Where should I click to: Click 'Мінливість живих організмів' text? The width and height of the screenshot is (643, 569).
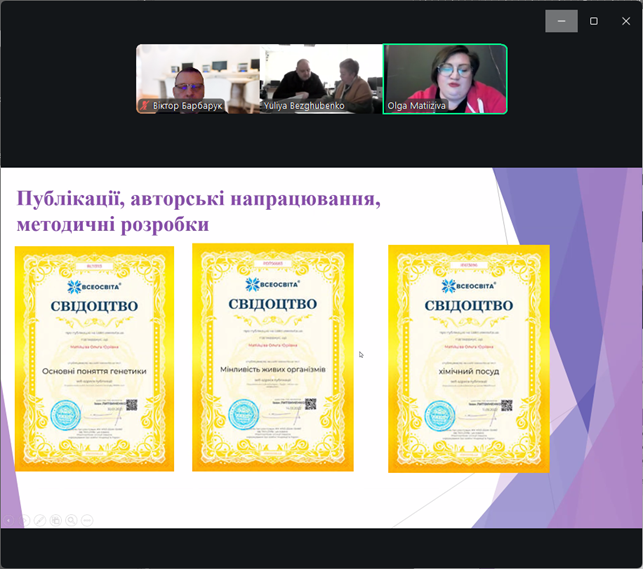point(273,369)
